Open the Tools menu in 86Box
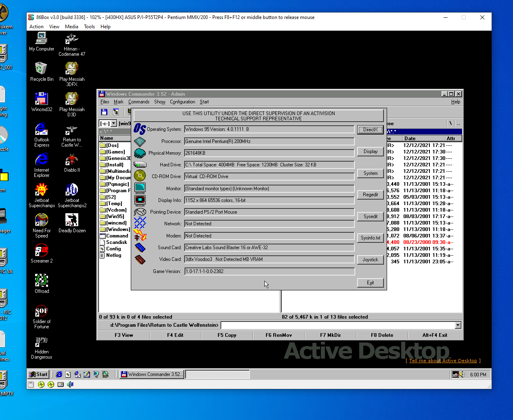 coord(89,26)
